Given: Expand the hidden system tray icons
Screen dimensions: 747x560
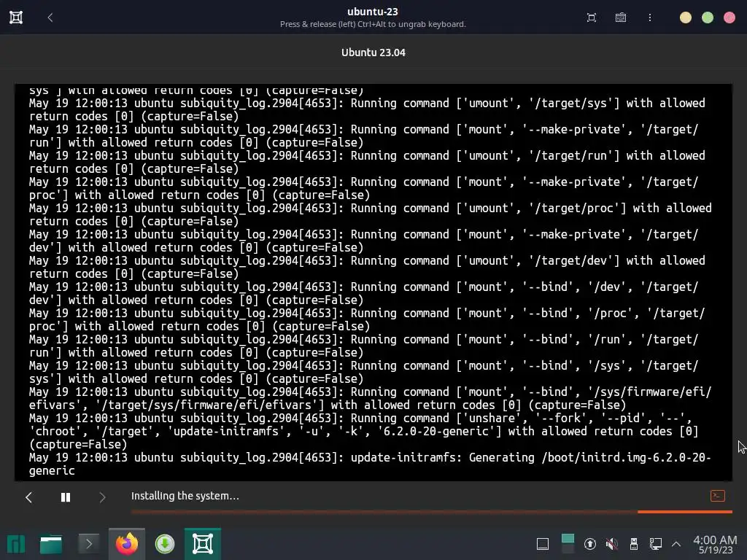Looking at the screenshot, I should tap(676, 544).
